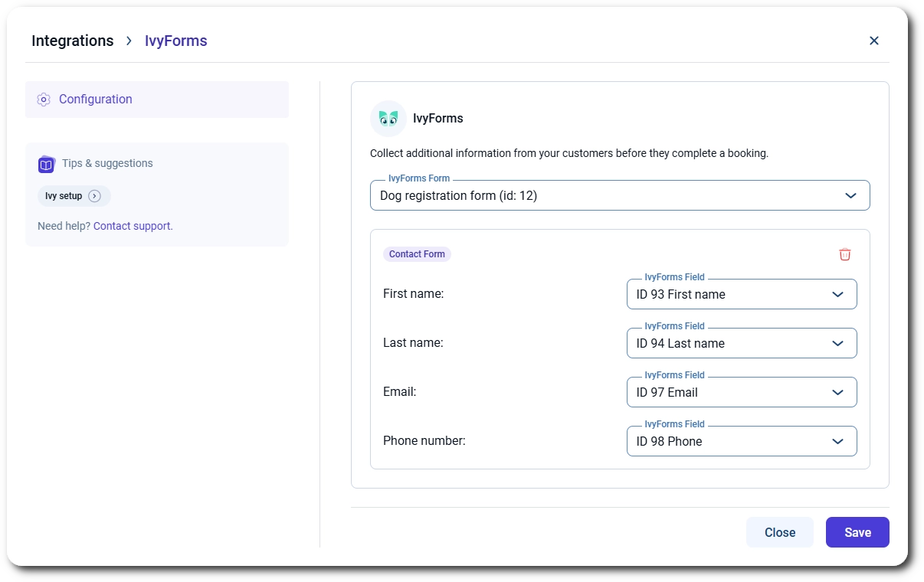The height and width of the screenshot is (582, 924).
Task: Open the First name field dropdown
Action: coord(742,294)
